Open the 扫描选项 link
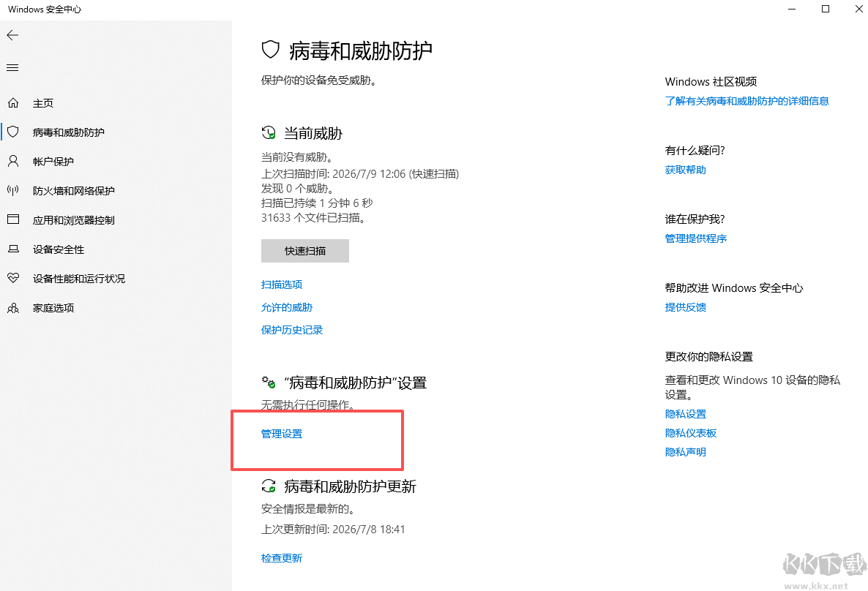 [282, 285]
